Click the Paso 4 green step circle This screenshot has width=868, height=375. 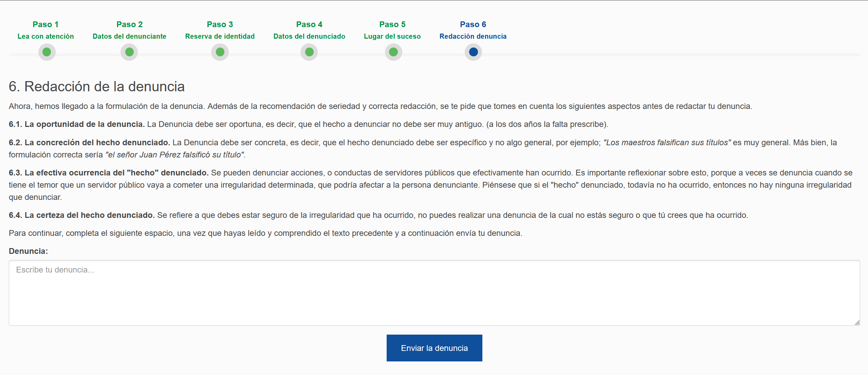[x=309, y=52]
